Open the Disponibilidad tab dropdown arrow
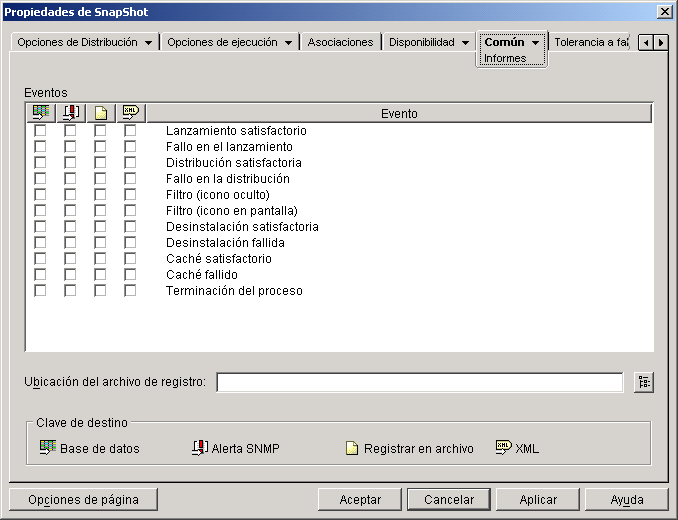The width and height of the screenshot is (678, 520). tap(465, 43)
